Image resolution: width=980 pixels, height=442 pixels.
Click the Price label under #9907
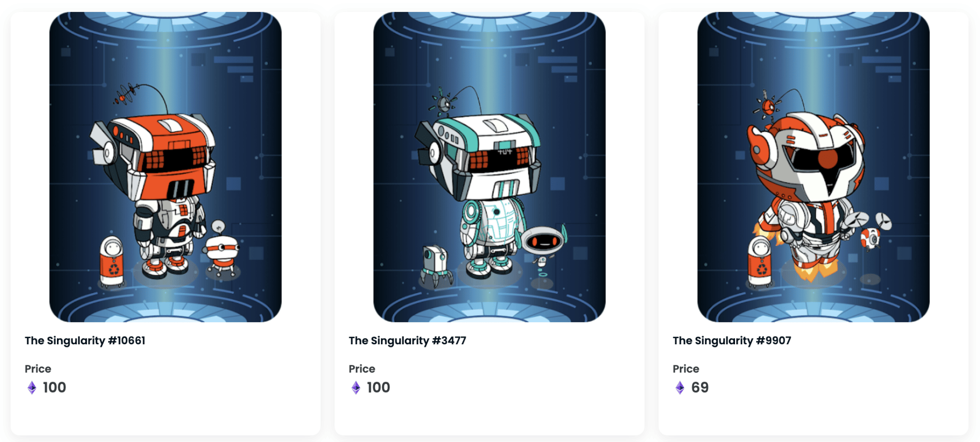click(x=686, y=369)
